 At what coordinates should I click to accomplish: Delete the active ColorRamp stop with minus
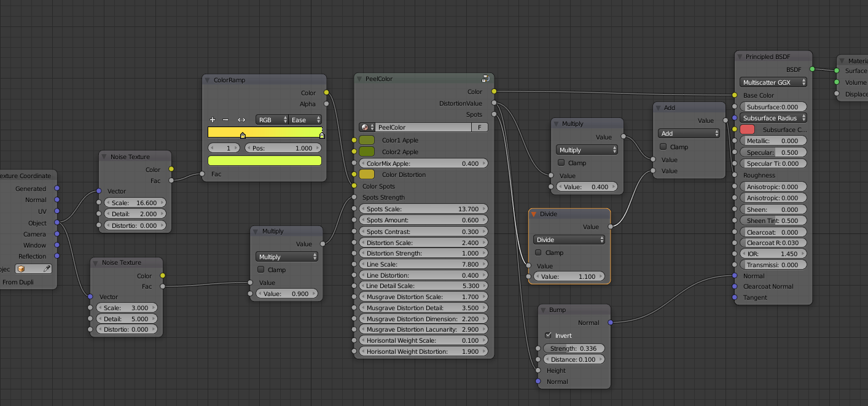pos(225,120)
